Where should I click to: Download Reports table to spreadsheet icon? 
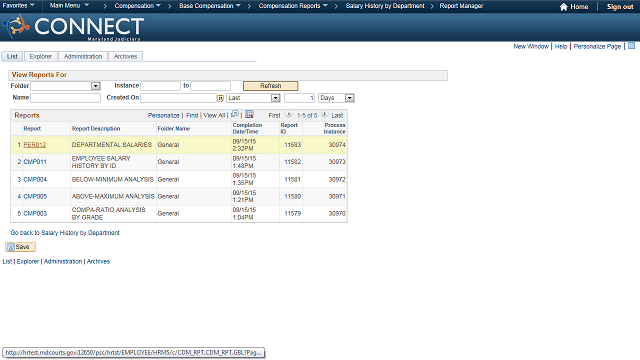click(249, 114)
